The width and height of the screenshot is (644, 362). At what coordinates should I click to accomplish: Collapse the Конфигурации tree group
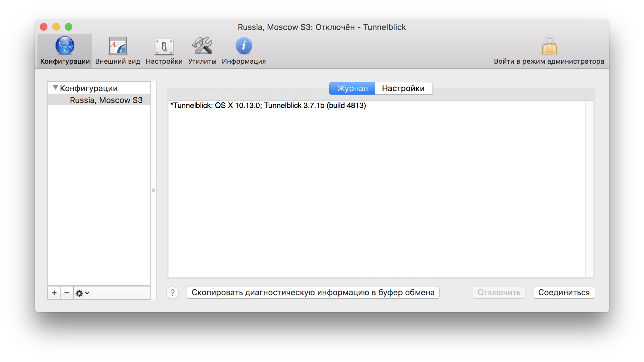[56, 88]
